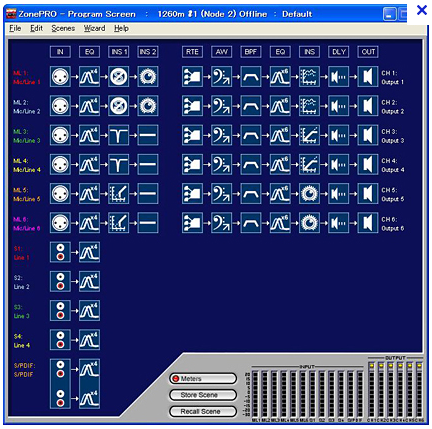
Task: Open the CH 5 auto warmth block
Action: coord(222,194)
